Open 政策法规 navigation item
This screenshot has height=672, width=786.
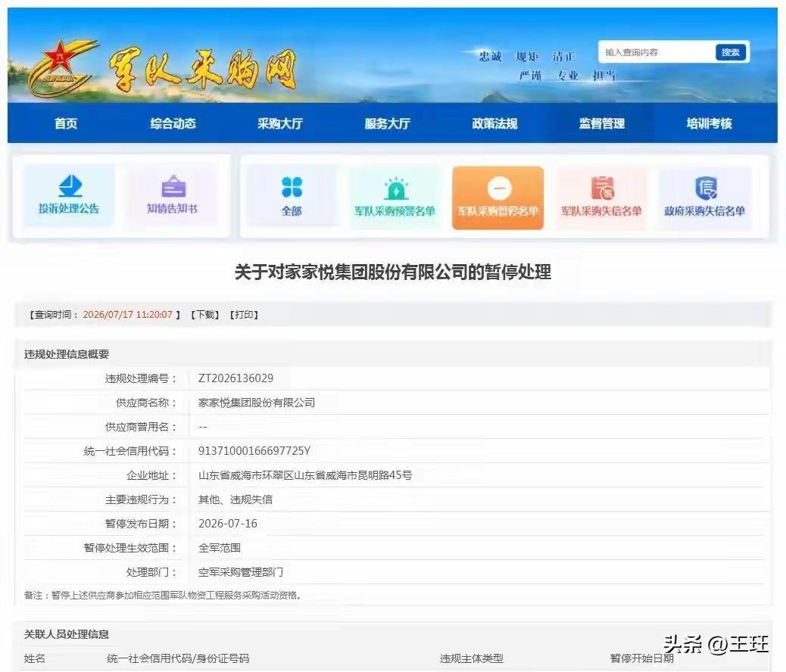click(x=494, y=123)
